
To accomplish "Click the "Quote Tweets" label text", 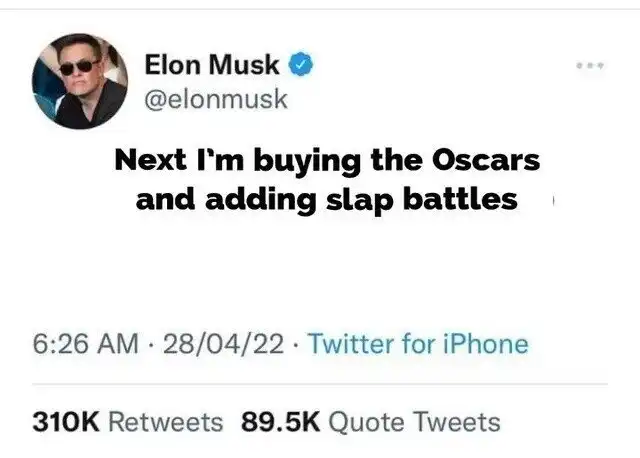I will click(x=414, y=422).
